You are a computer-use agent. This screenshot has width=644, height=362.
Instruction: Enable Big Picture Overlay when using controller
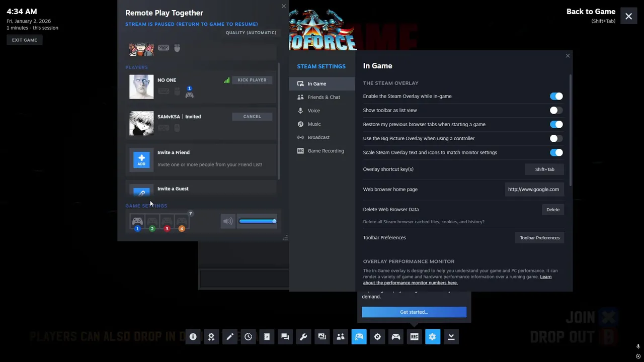click(556, 138)
